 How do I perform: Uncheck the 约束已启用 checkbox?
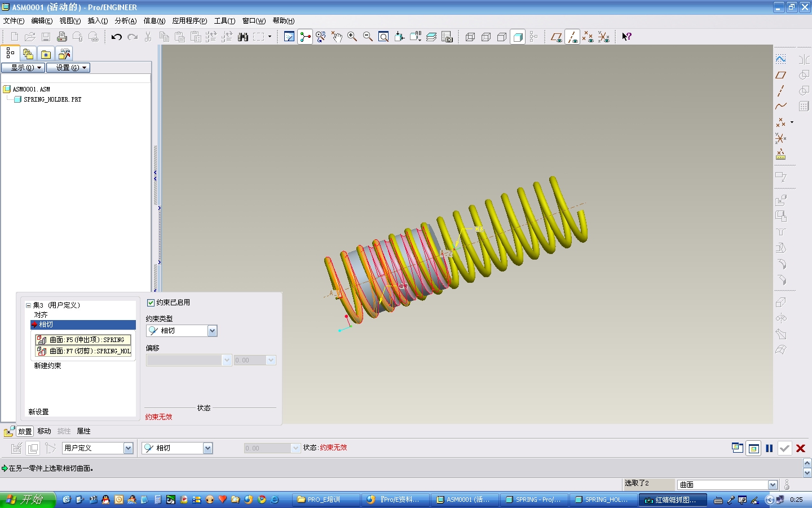click(151, 303)
